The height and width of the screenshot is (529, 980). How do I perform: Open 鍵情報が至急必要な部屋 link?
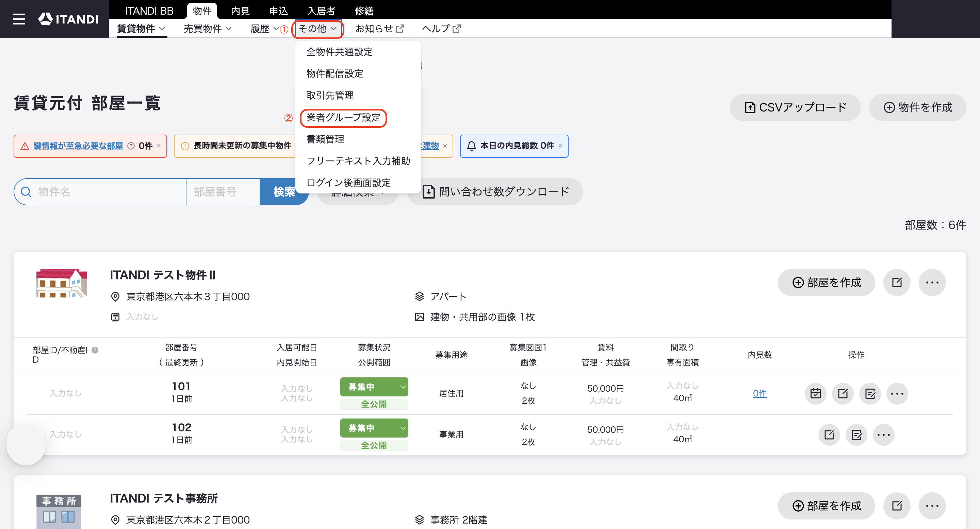pos(78,146)
